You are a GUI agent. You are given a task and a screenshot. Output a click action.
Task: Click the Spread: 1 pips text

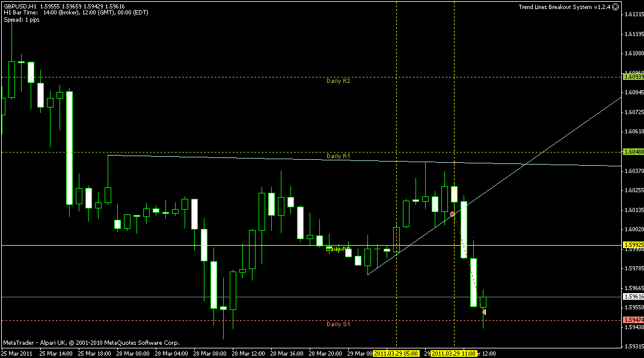point(22,19)
